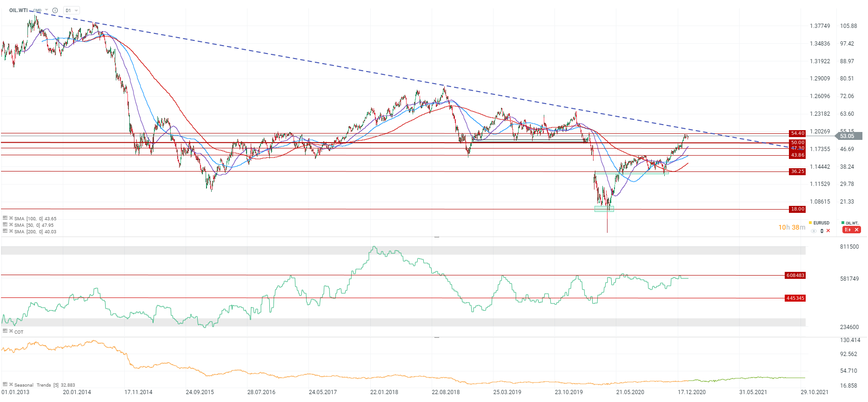Open the D1 timeframe dropdown
The image size is (868, 402).
72,10
